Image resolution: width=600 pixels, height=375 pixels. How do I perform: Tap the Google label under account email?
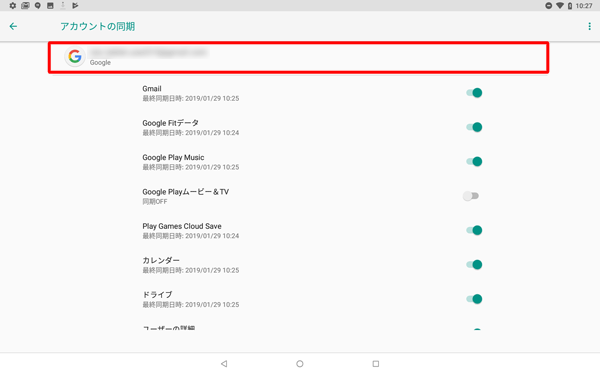point(100,63)
